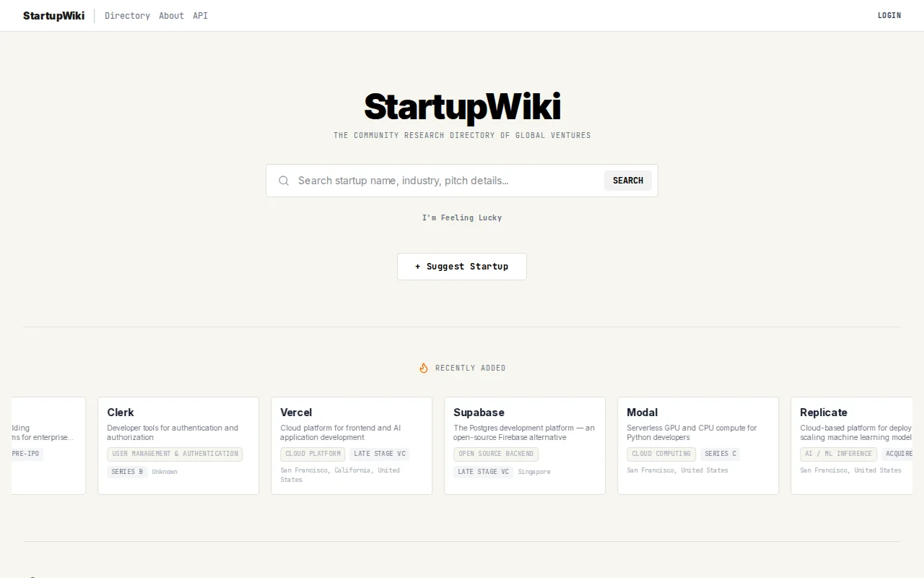This screenshot has width=924, height=578.
Task: Click the Cloud Computing tag on Modal
Action: [x=661, y=454]
